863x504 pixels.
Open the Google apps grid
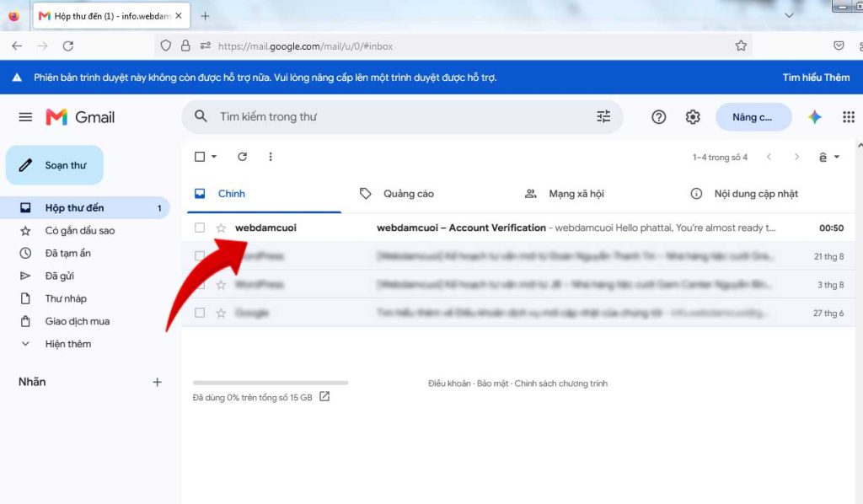849,116
